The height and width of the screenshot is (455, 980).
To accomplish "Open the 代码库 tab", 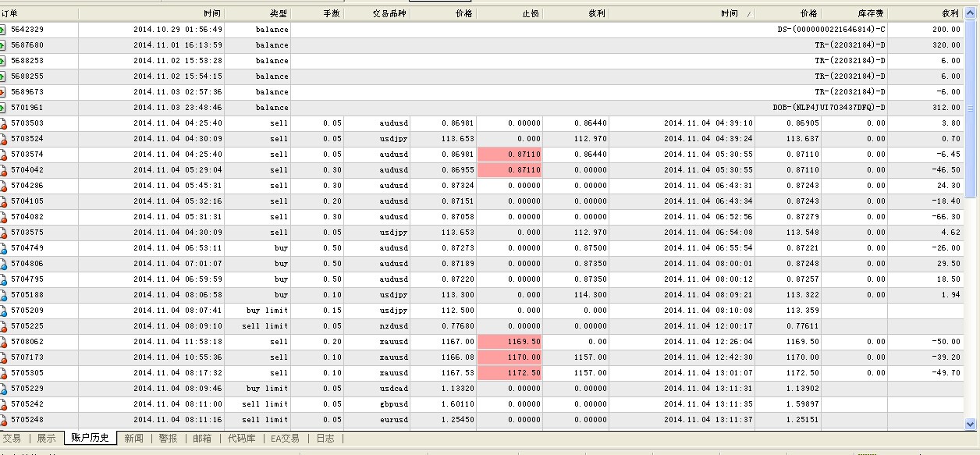I will (241, 439).
